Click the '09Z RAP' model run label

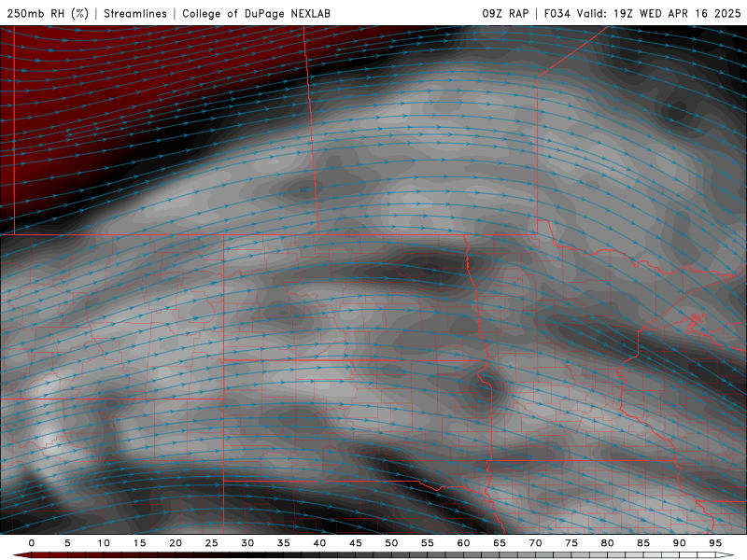click(505, 13)
